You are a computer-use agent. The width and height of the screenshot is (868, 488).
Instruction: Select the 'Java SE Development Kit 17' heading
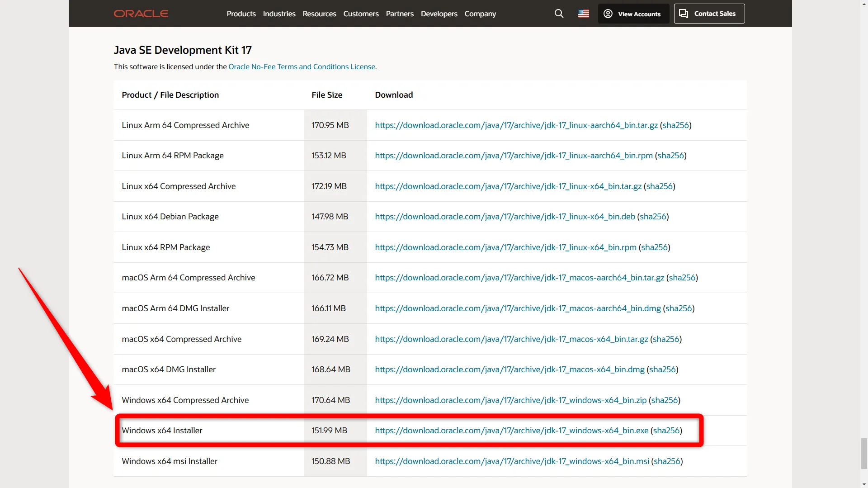tap(183, 50)
